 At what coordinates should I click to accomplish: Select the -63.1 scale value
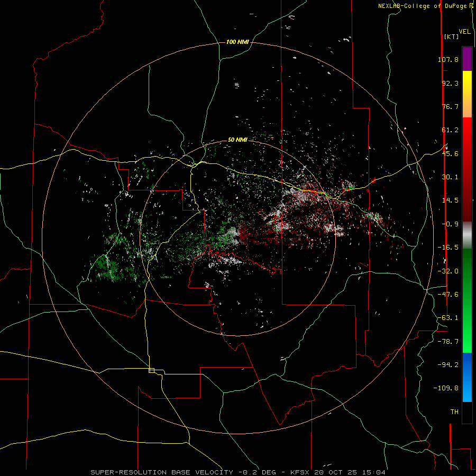coord(448,318)
